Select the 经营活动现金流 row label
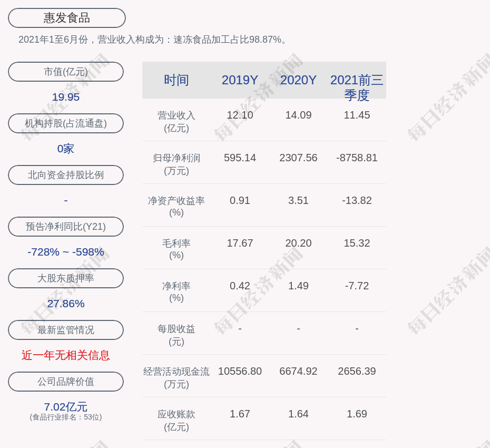This screenshot has width=490, height=448. pyautogui.click(x=177, y=377)
